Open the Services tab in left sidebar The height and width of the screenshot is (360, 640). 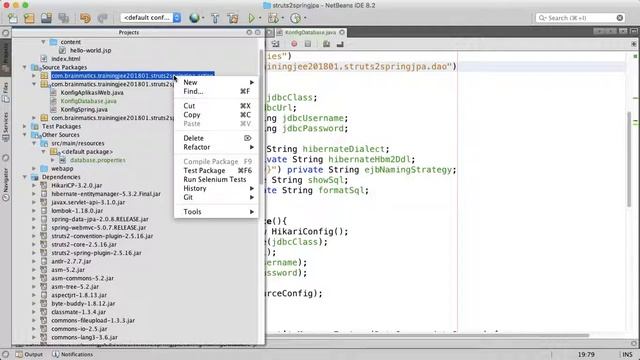pyautogui.click(x=6, y=127)
